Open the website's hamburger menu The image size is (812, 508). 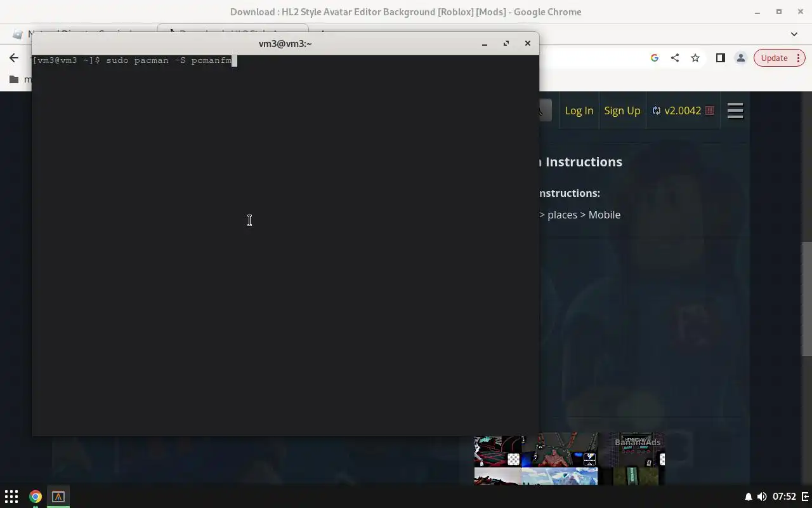[x=735, y=111]
